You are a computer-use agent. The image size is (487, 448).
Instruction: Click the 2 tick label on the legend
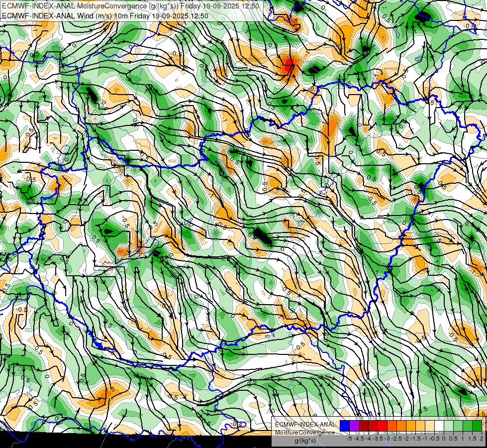pyautogui.click(x=482, y=439)
